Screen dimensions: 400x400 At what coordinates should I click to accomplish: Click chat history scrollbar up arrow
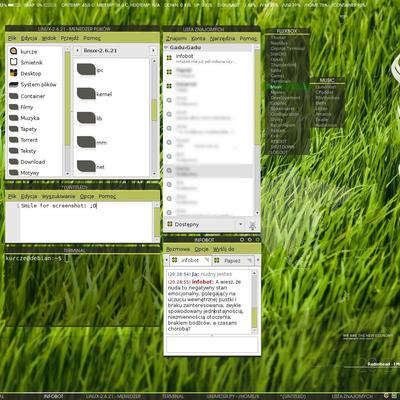coord(254,273)
